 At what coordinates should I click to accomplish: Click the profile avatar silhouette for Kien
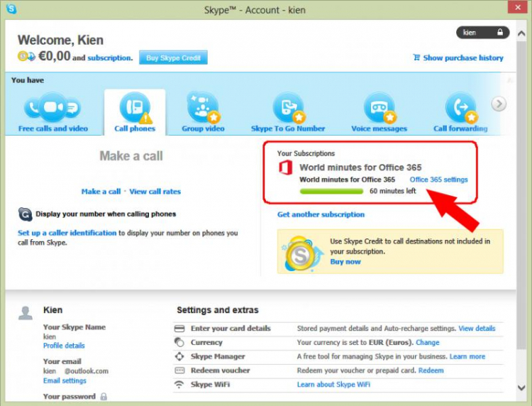26,313
